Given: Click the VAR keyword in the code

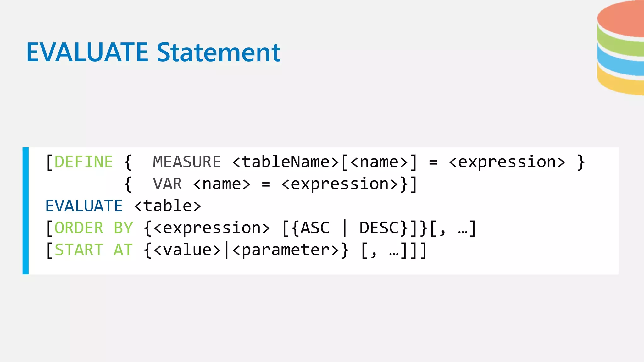Looking at the screenshot, I should 167,184.
